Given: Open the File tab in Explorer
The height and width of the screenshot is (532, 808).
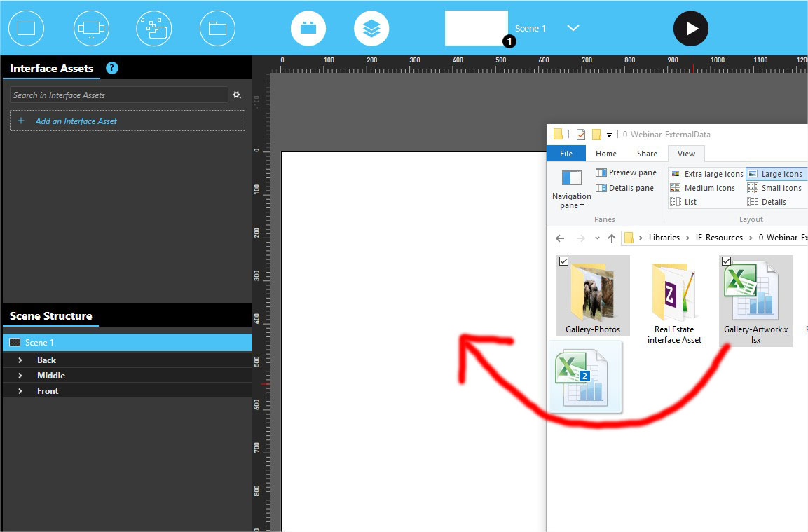Looking at the screenshot, I should coord(566,154).
